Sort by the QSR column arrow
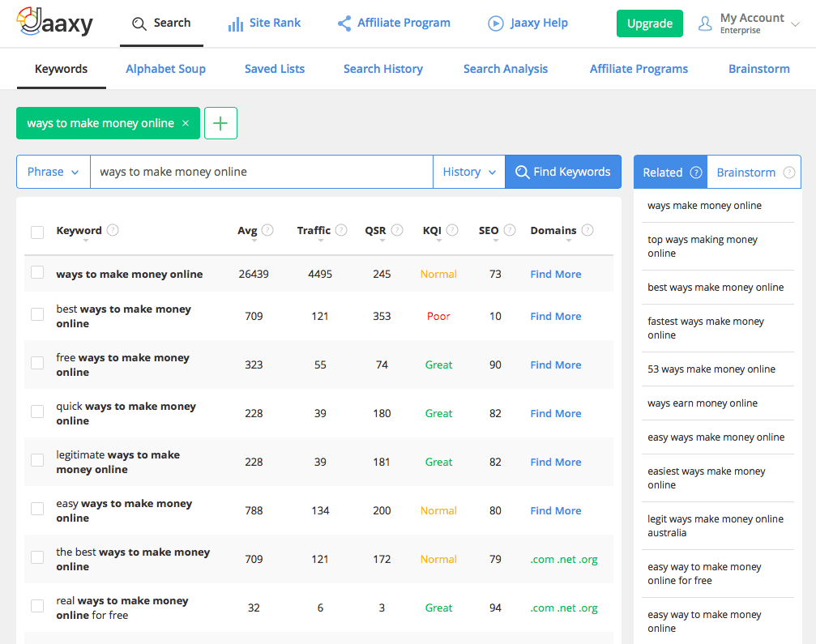This screenshot has height=644, width=816. [x=382, y=241]
